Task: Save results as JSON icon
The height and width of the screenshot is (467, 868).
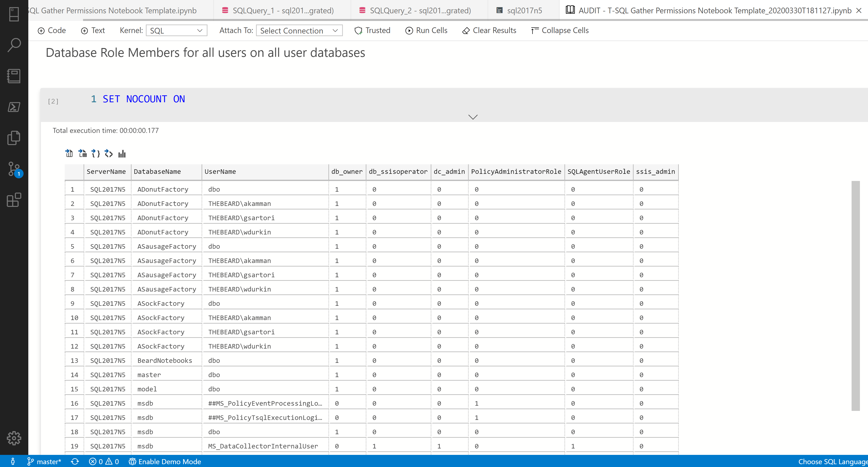Action: pos(96,154)
